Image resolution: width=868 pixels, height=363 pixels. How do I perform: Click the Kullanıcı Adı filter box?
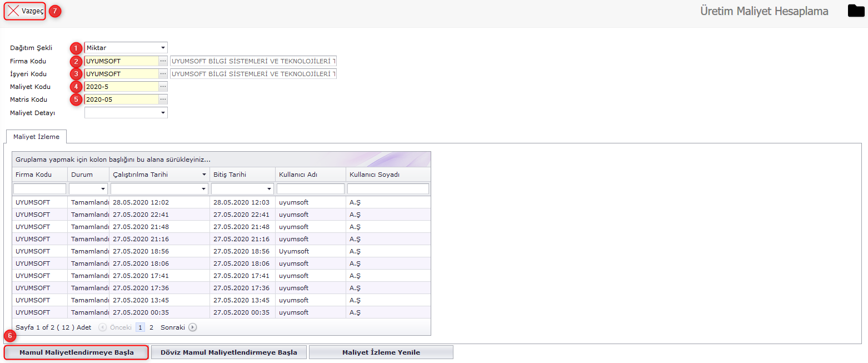pos(311,189)
